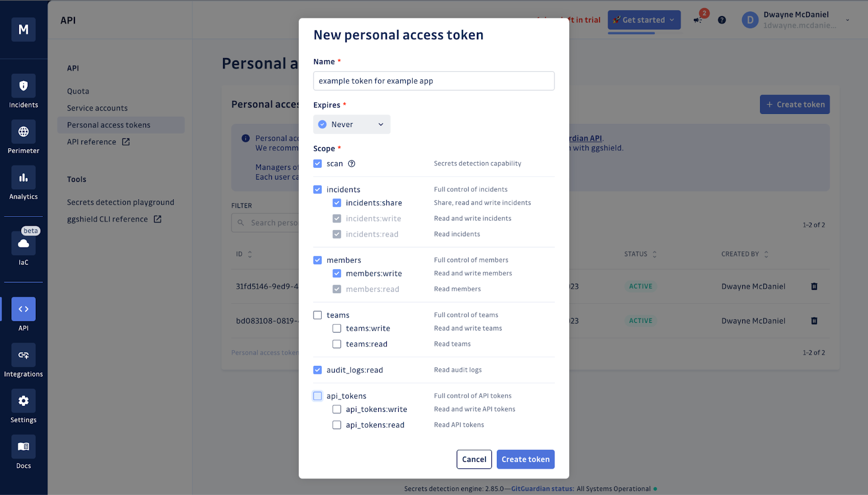Open the Expires Never dropdown
The image size is (868, 495).
pos(352,124)
